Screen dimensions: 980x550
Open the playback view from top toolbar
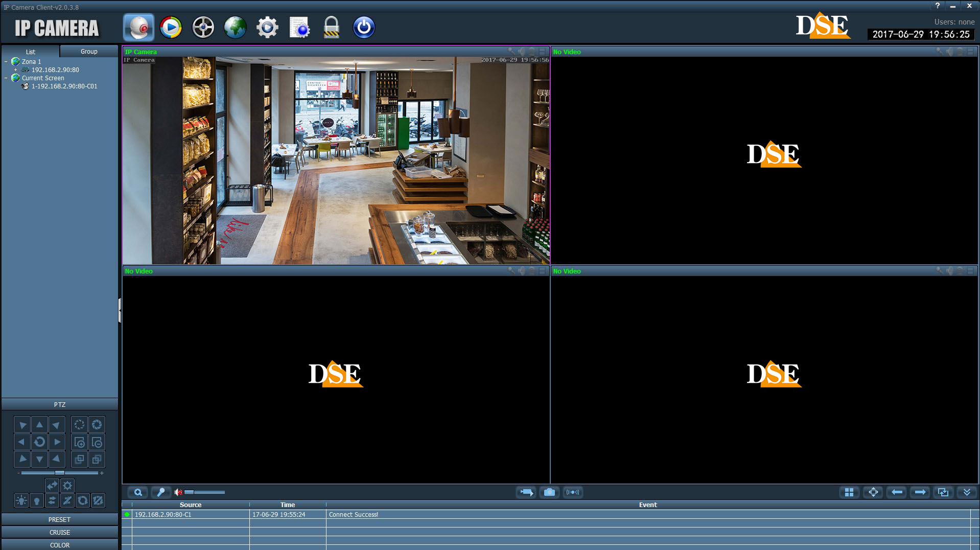171,28
